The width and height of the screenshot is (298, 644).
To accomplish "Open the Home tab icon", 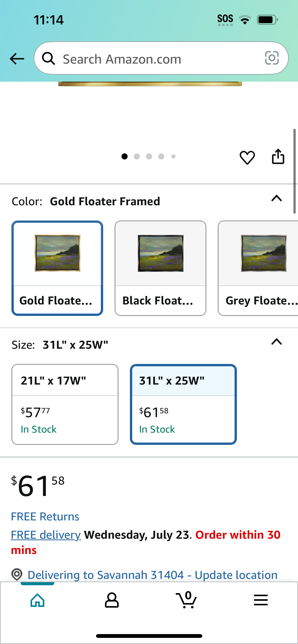I will coord(37,600).
